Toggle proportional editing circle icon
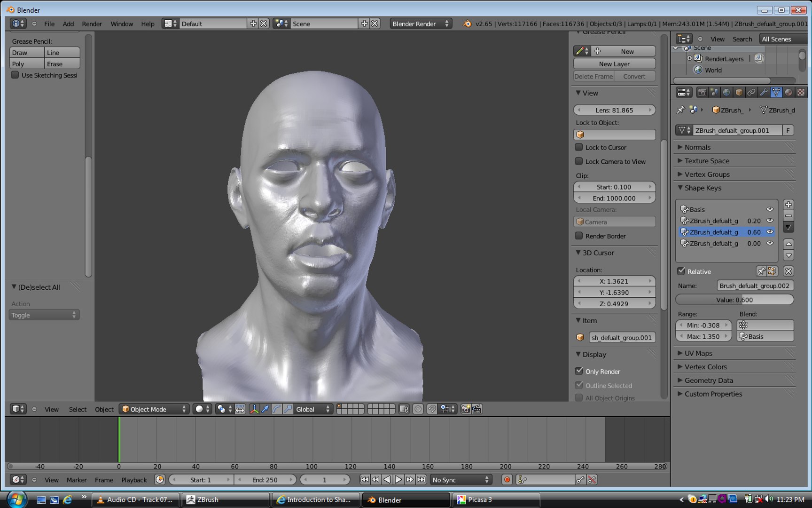This screenshot has width=812, height=508. (418, 409)
